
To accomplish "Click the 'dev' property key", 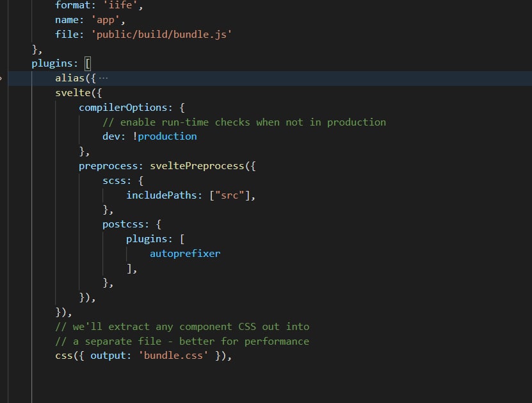I will (111, 136).
